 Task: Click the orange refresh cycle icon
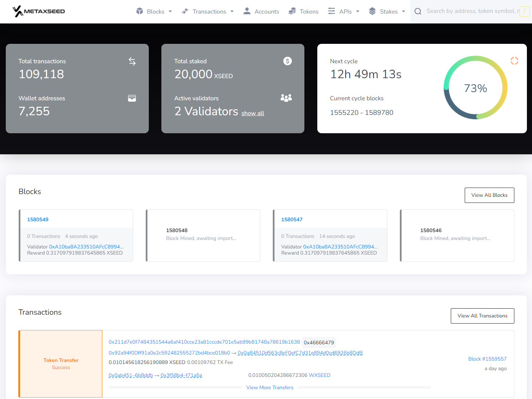(x=514, y=61)
